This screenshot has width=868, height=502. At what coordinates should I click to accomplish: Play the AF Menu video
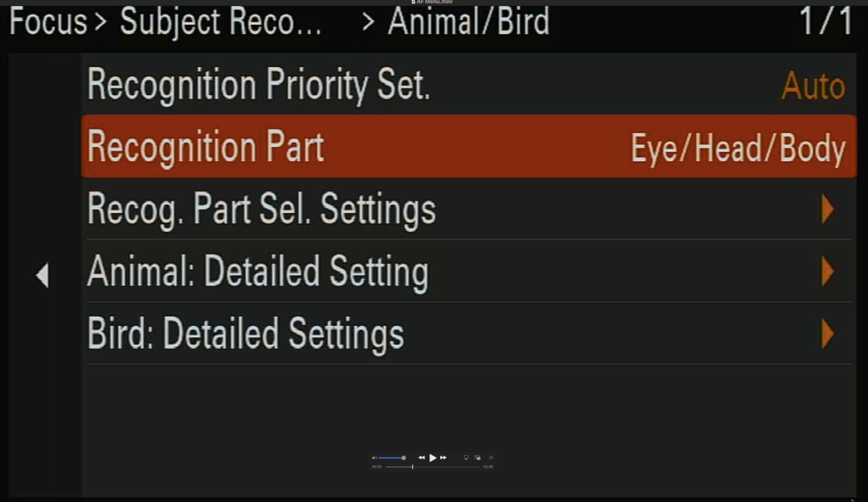[433, 458]
